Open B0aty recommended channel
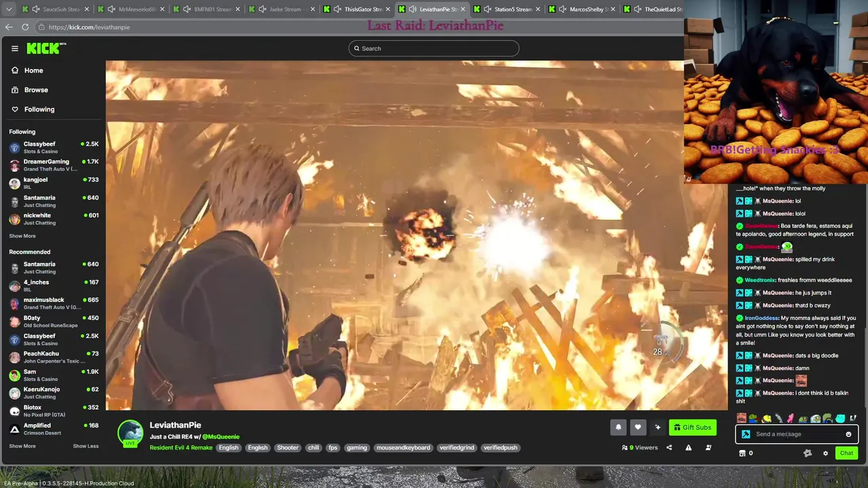The width and height of the screenshot is (868, 488). point(53,321)
